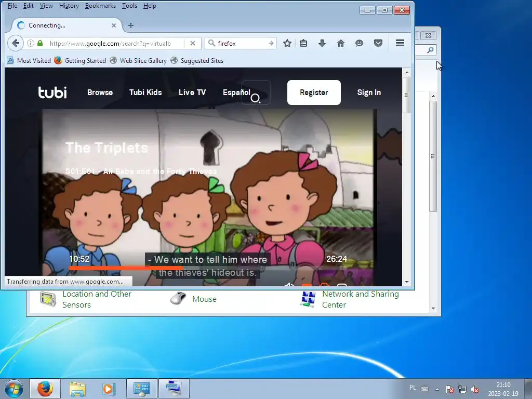Click On-Screen Keyboard taskbar button
The image size is (532, 399).
pyautogui.click(x=174, y=389)
